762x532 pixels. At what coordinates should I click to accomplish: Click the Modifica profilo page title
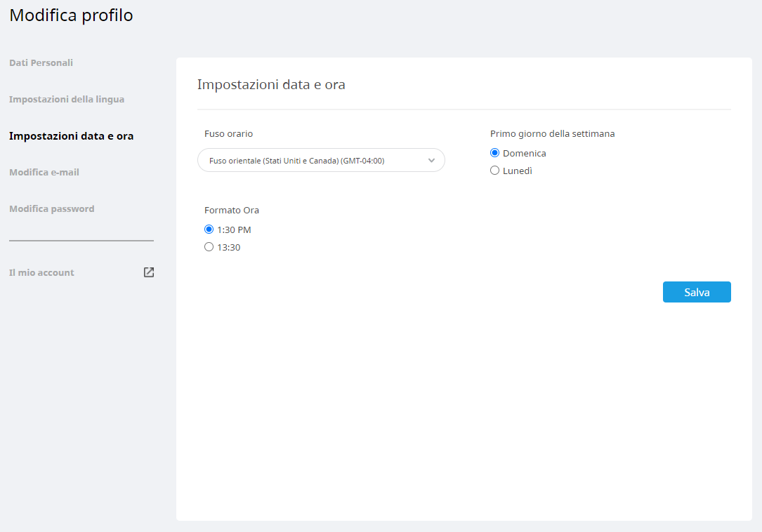coord(71,15)
